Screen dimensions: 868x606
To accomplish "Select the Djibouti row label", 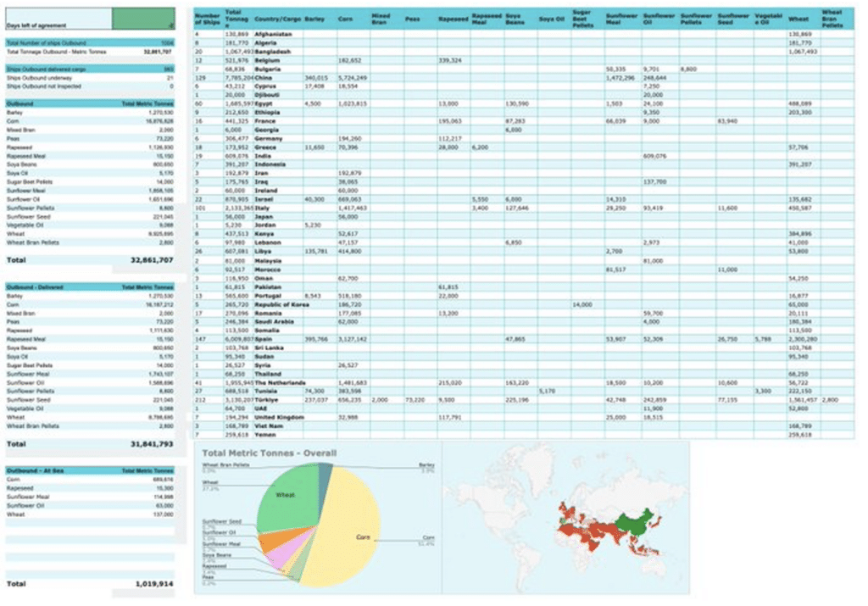I will [x=267, y=95].
